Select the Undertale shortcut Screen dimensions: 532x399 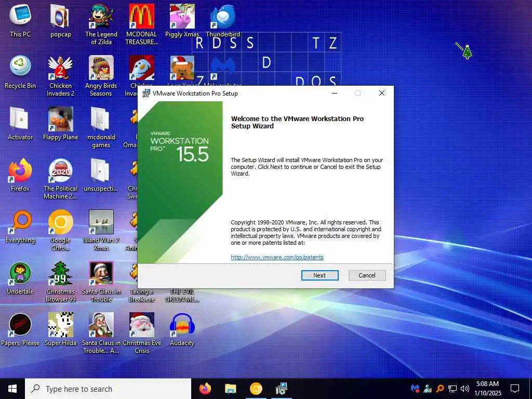coord(20,278)
